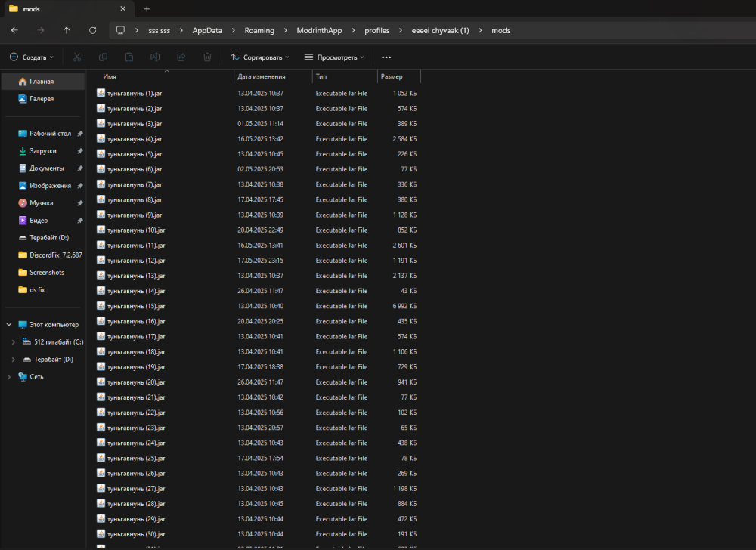
Task: Click the Share icon in toolbar
Action: [x=181, y=57]
